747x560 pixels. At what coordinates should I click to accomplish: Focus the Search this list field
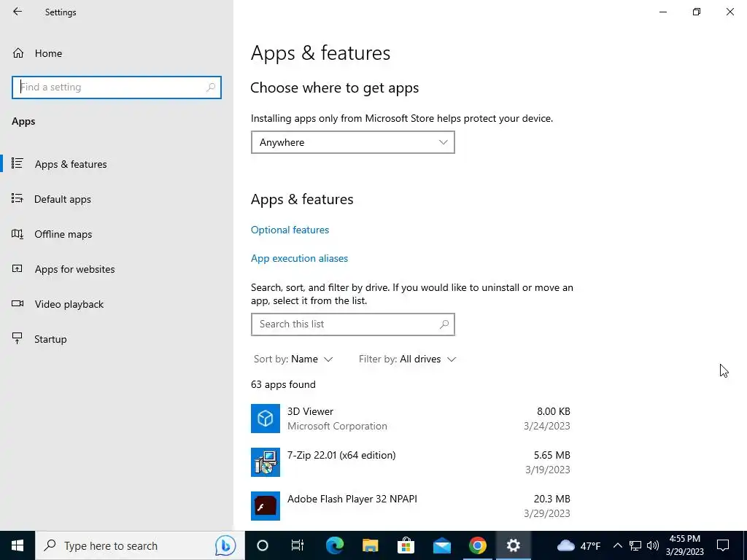tap(352, 324)
